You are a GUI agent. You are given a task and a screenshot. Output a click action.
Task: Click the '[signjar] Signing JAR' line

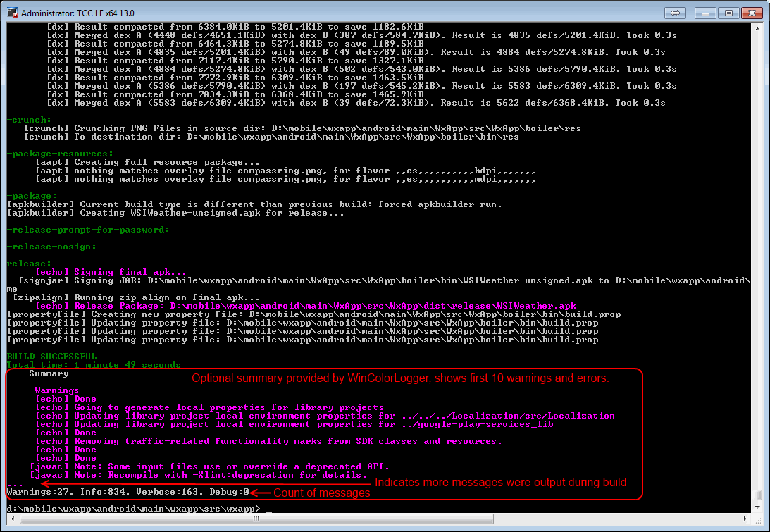tap(385, 280)
